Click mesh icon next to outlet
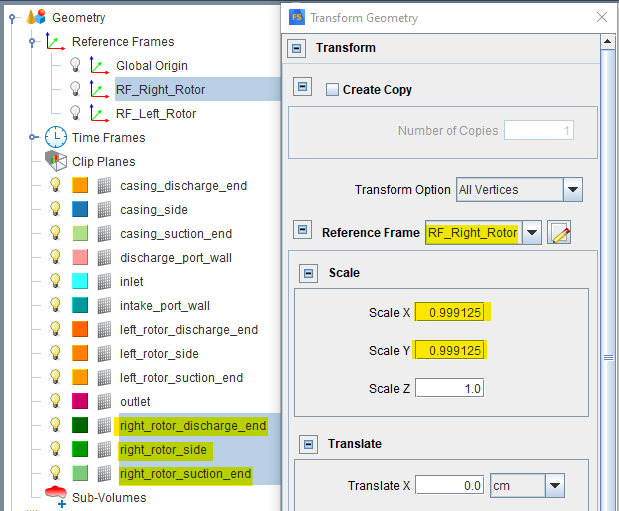The height and width of the screenshot is (511, 619). click(x=104, y=401)
